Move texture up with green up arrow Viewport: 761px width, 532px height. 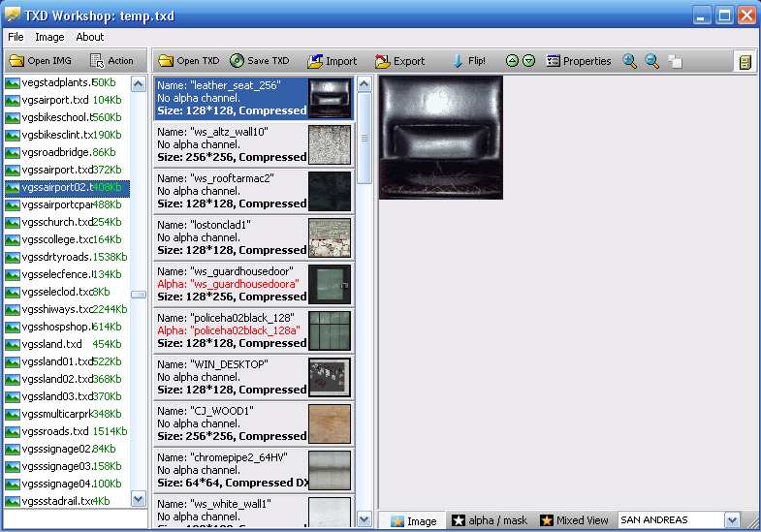(512, 61)
